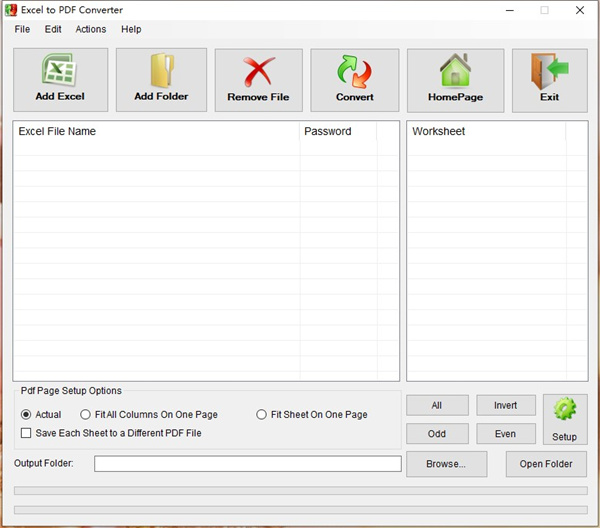Image resolution: width=600 pixels, height=528 pixels.
Task: Select Even worksheets button
Action: pyautogui.click(x=506, y=433)
